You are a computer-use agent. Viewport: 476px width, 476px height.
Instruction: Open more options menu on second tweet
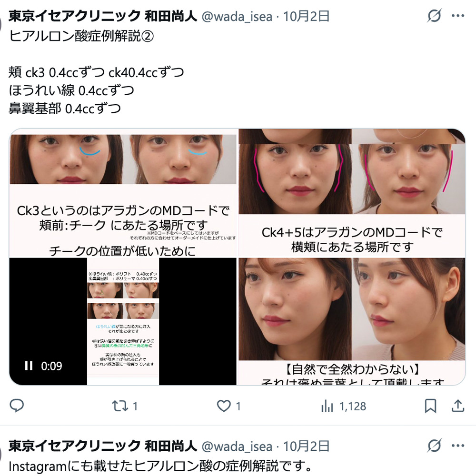(458, 446)
